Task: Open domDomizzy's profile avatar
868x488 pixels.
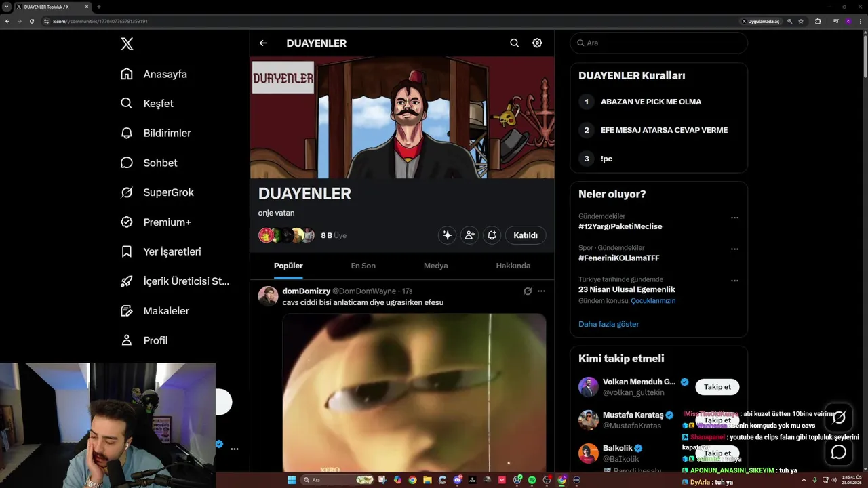Action: (x=269, y=296)
